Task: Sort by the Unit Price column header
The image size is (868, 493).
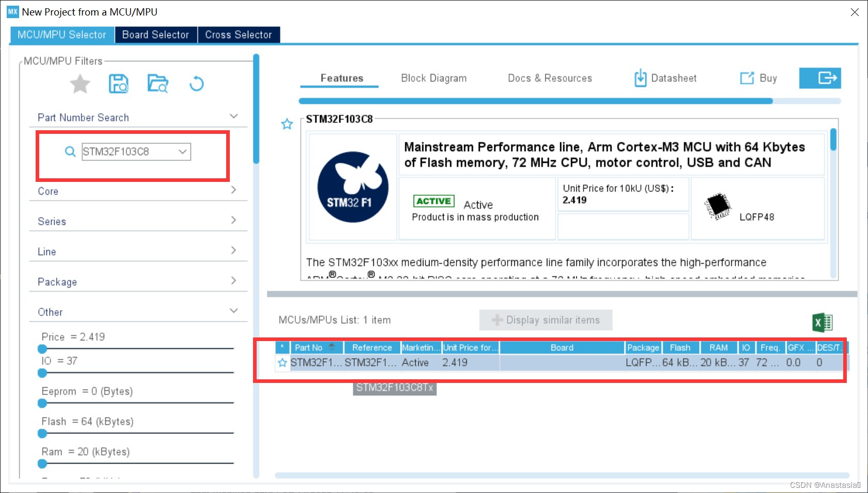Action: [470, 348]
